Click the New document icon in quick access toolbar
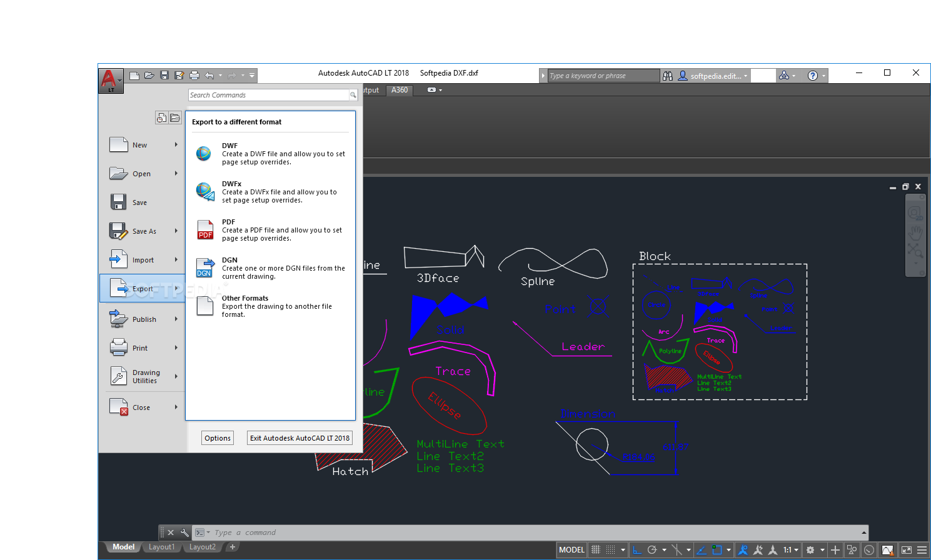Image resolution: width=931 pixels, height=560 pixels. click(x=134, y=76)
